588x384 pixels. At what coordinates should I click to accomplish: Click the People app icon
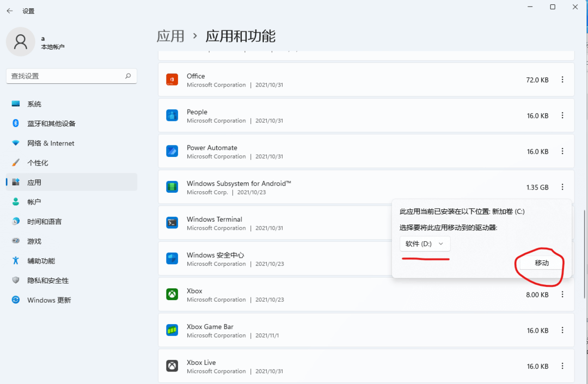(x=171, y=115)
